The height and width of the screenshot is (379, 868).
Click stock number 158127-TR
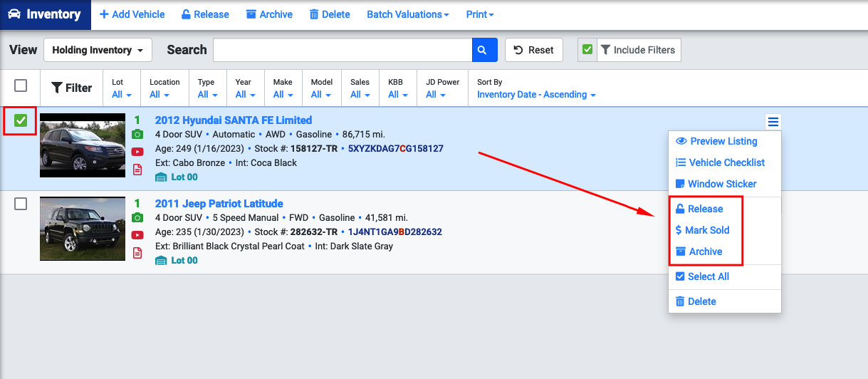click(314, 149)
